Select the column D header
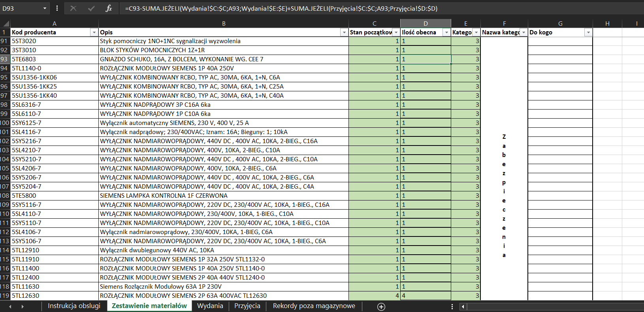Image resolution: width=644 pixels, height=312 pixels. [x=426, y=23]
